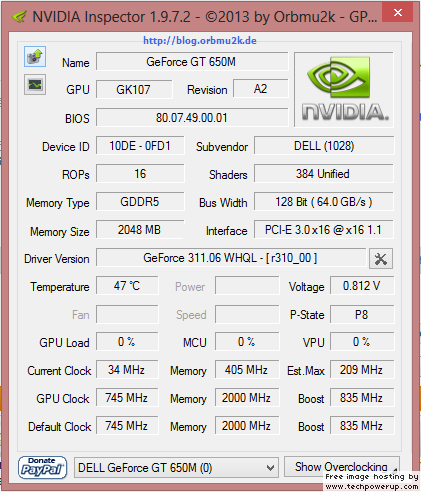421x492 pixels.
Task: Click the P-State label
Action: tap(307, 315)
